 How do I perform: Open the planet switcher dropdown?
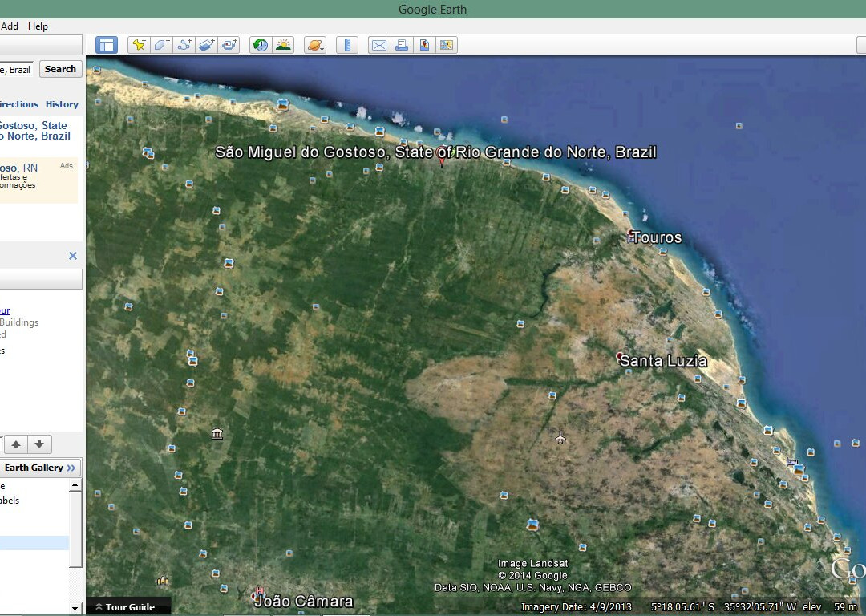[315, 44]
